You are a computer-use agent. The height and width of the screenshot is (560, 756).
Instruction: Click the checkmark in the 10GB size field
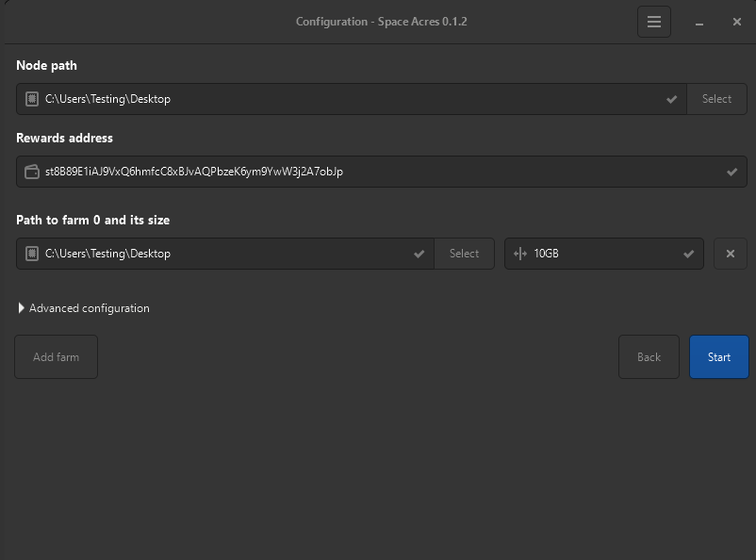688,254
